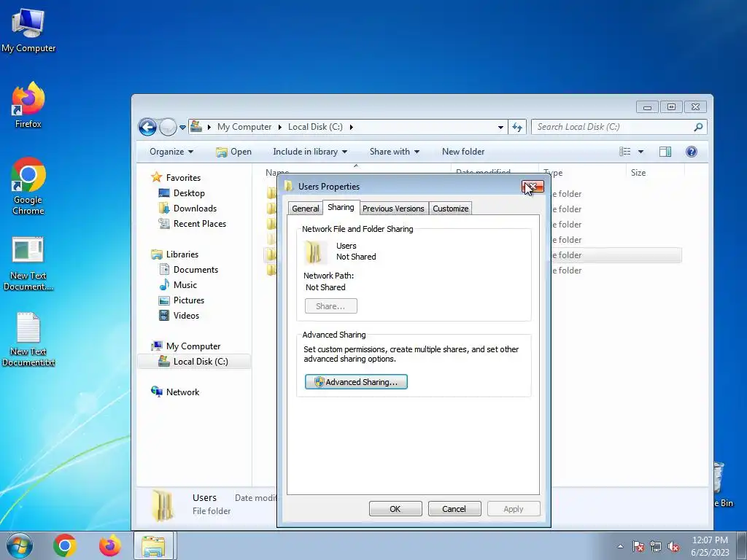Viewport: 747px width, 560px height.
Task: Click Action Center flag tray icon
Action: (638, 547)
